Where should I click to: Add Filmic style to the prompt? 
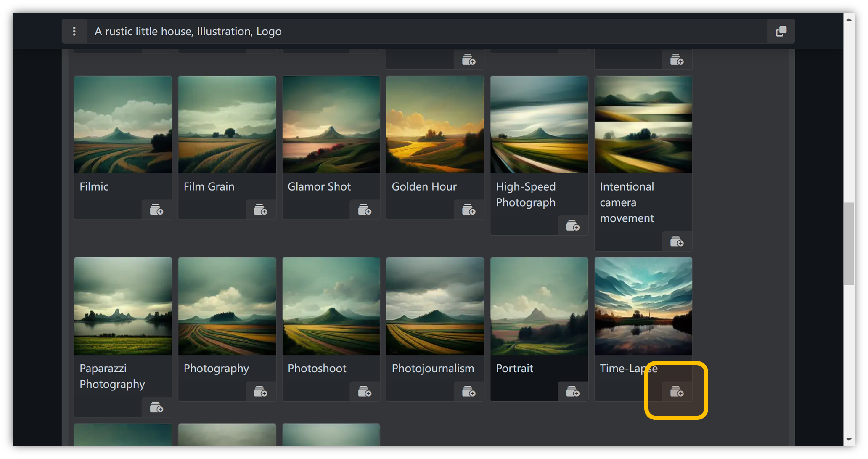click(x=156, y=210)
